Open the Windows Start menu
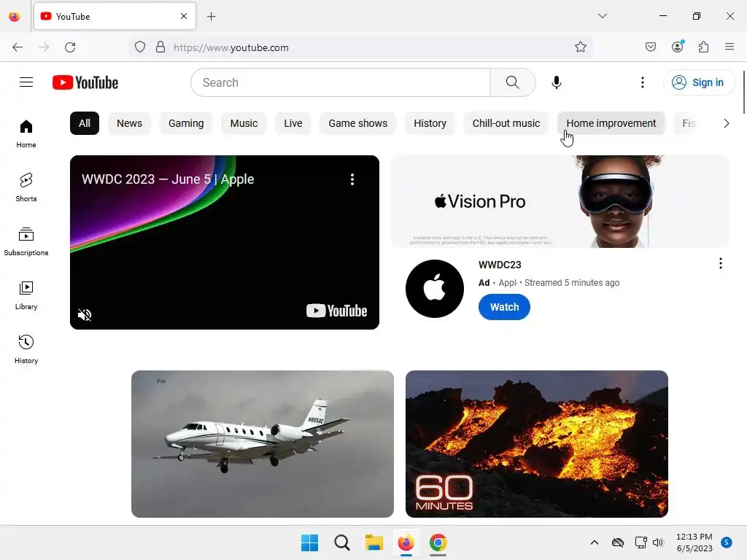 click(309, 542)
